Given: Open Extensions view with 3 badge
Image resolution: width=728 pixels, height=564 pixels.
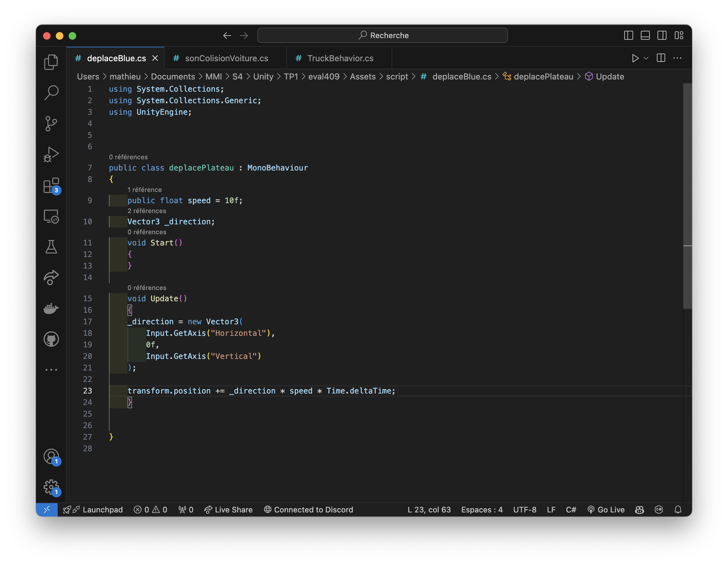Looking at the screenshot, I should (52, 186).
